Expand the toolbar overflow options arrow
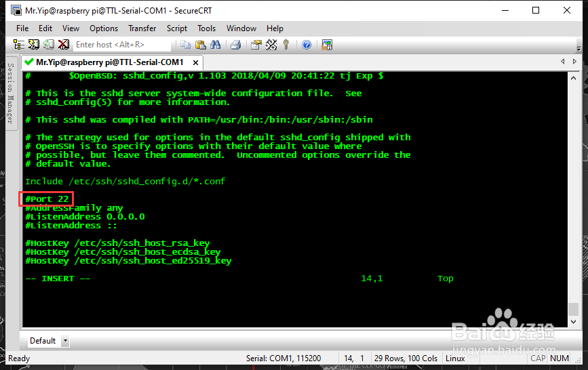588x370 pixels. pyautogui.click(x=579, y=49)
